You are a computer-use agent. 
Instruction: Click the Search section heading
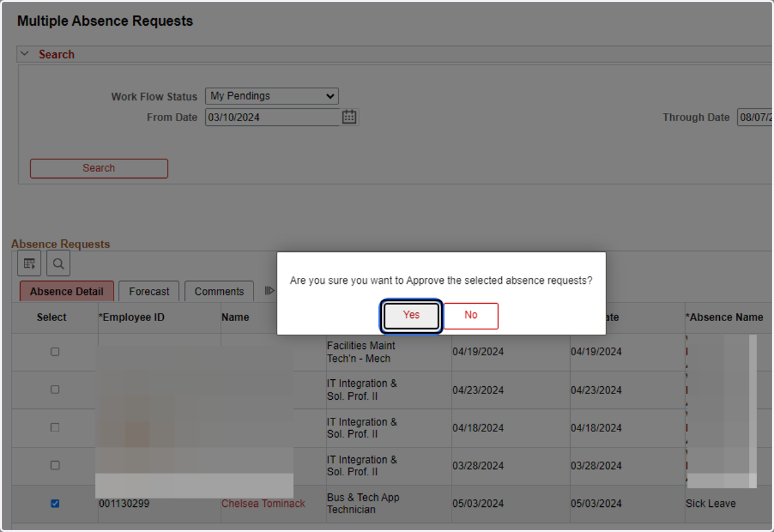pyautogui.click(x=57, y=55)
